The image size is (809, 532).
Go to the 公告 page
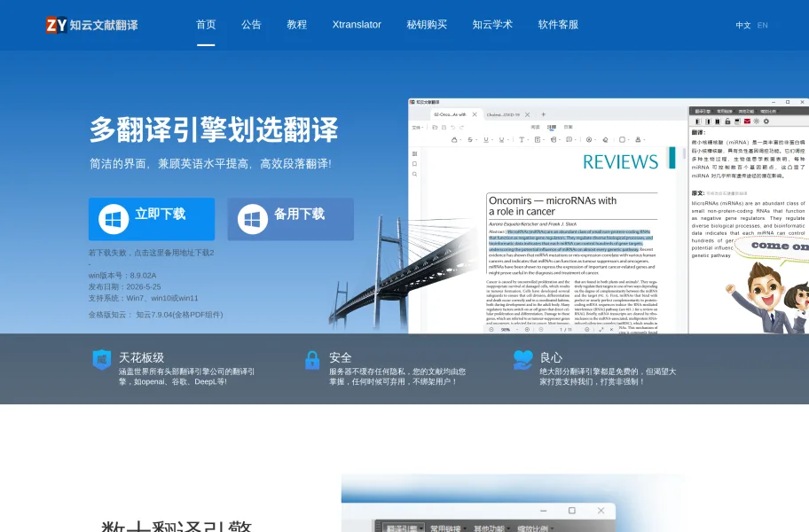[251, 25]
